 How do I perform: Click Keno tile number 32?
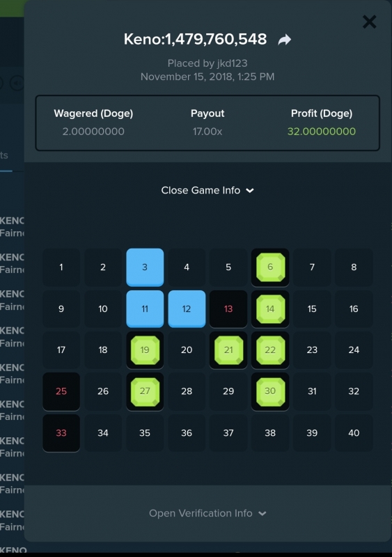tap(354, 391)
